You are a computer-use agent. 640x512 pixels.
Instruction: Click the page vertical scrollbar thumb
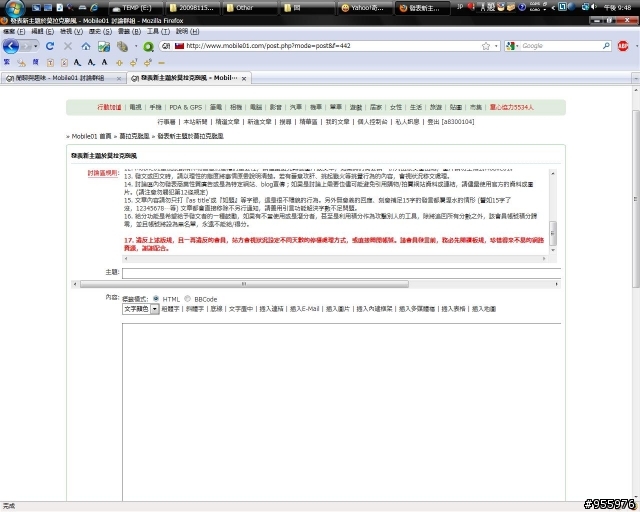point(636,198)
